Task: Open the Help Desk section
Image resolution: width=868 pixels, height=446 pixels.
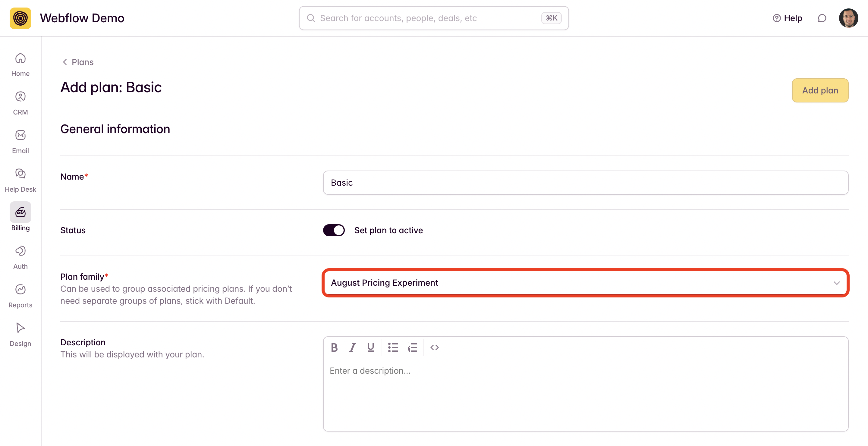Action: (20, 180)
